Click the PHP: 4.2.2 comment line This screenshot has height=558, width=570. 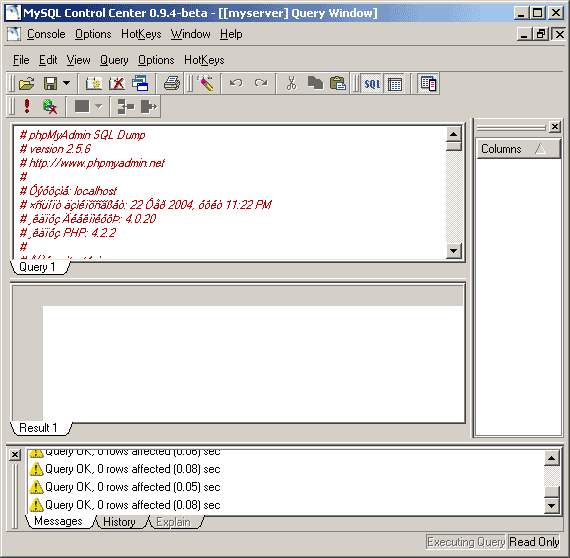click(68, 233)
